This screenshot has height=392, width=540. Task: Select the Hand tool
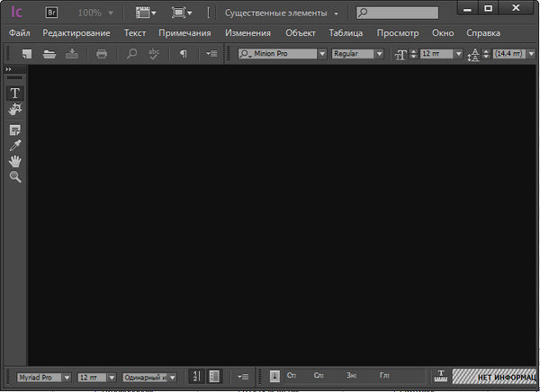click(x=15, y=161)
